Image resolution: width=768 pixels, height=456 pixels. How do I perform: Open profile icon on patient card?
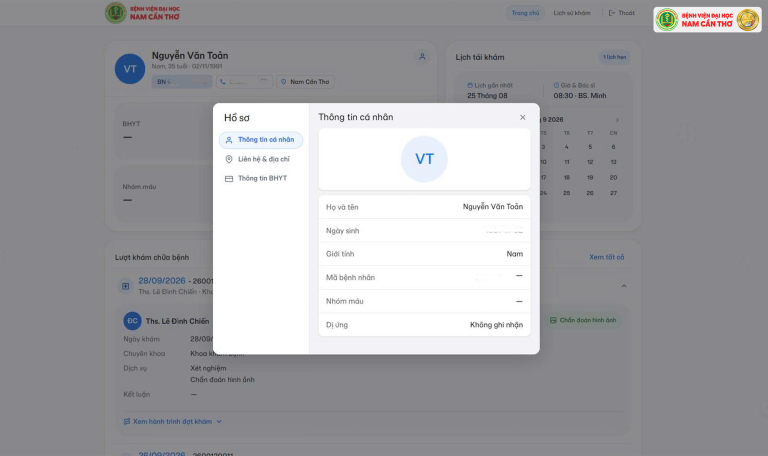tap(422, 57)
